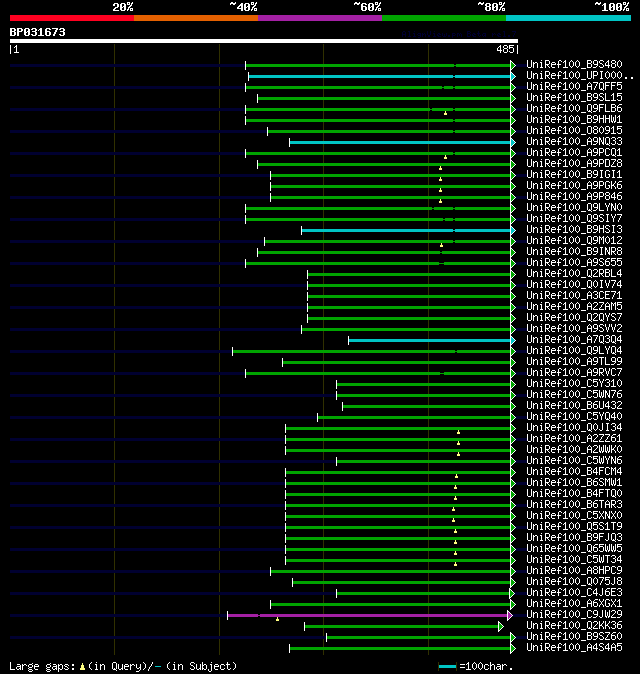Select the UniRef100_A9S655 label
640x674 pixels.
(x=574, y=263)
